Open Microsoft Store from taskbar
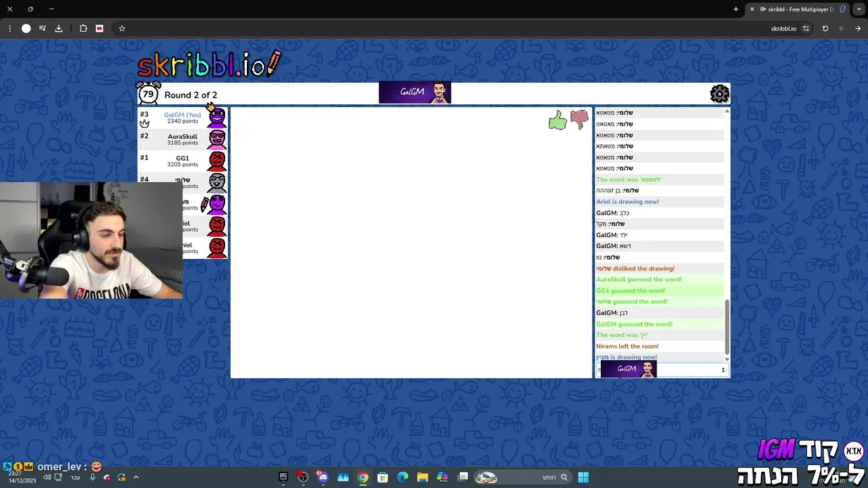The height and width of the screenshot is (488, 868). [x=382, y=477]
